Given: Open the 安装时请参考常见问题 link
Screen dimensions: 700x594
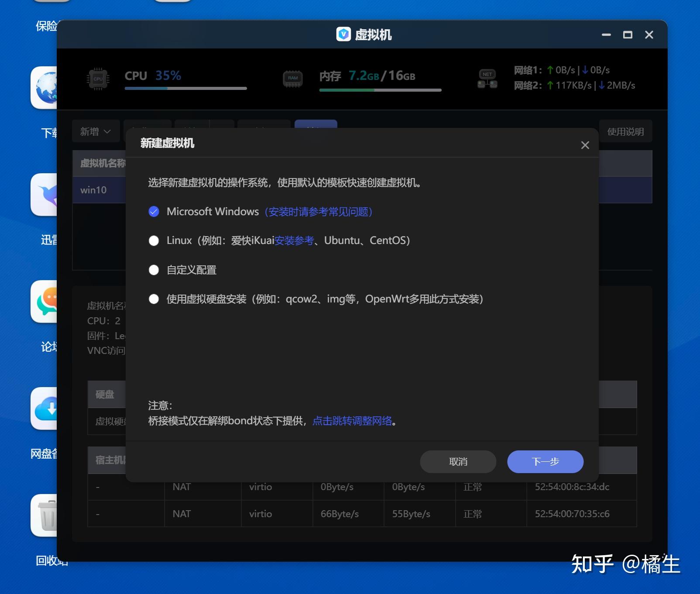Looking at the screenshot, I should pos(319,212).
